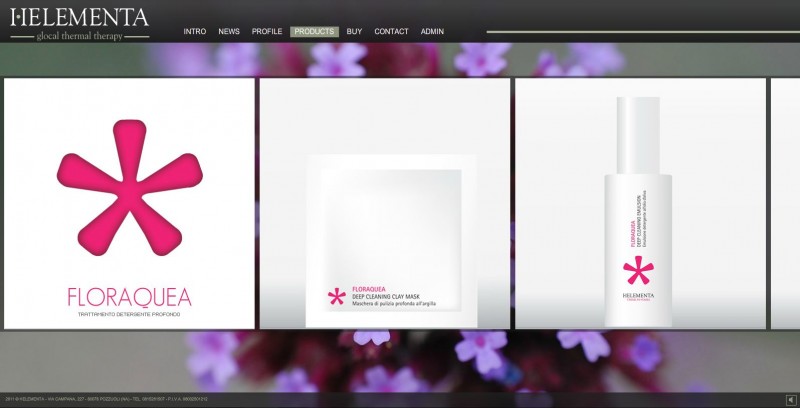Open the PROFILE section

tap(267, 32)
